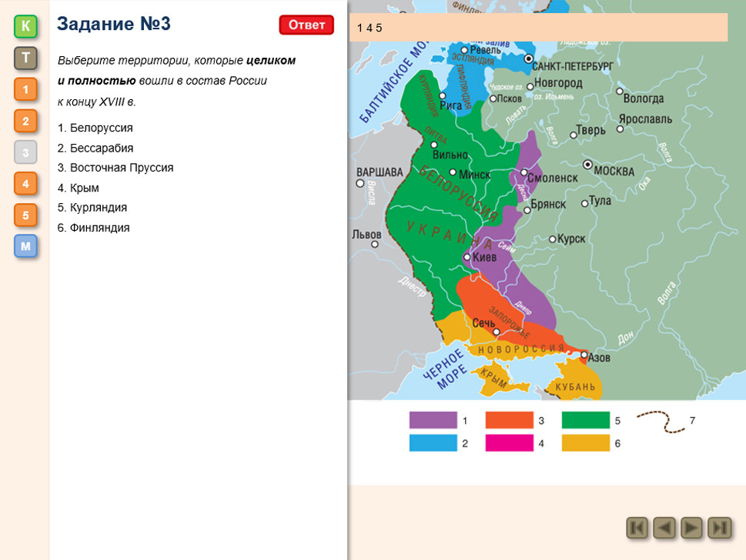Click the green K sidebar button
The height and width of the screenshot is (560, 746).
click(25, 27)
